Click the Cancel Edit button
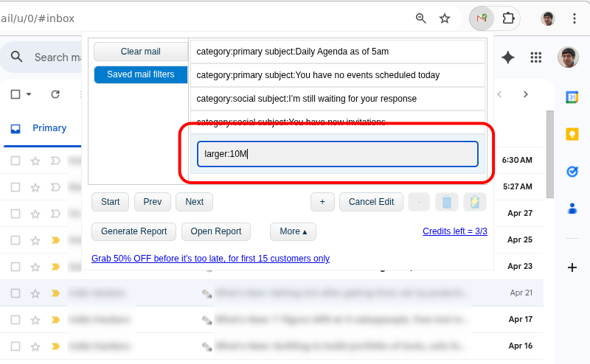 click(x=371, y=202)
